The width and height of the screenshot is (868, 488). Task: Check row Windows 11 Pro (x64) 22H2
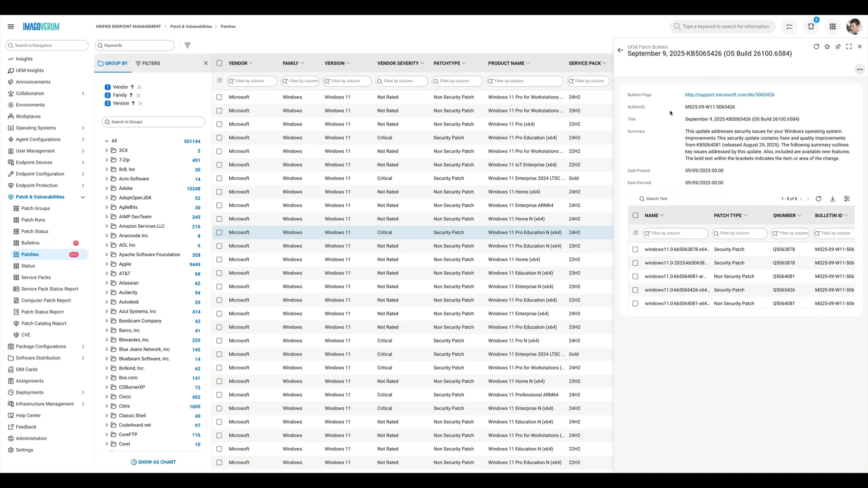(219, 124)
